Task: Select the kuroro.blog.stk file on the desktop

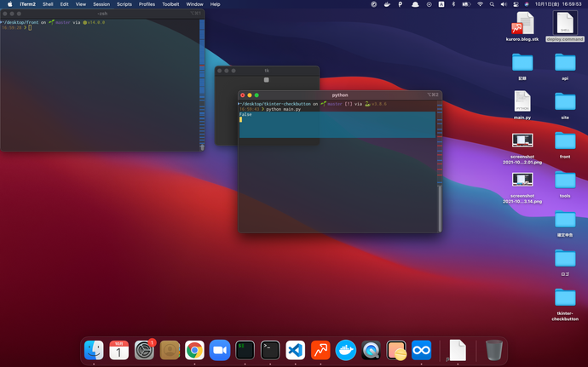Action: [522, 26]
